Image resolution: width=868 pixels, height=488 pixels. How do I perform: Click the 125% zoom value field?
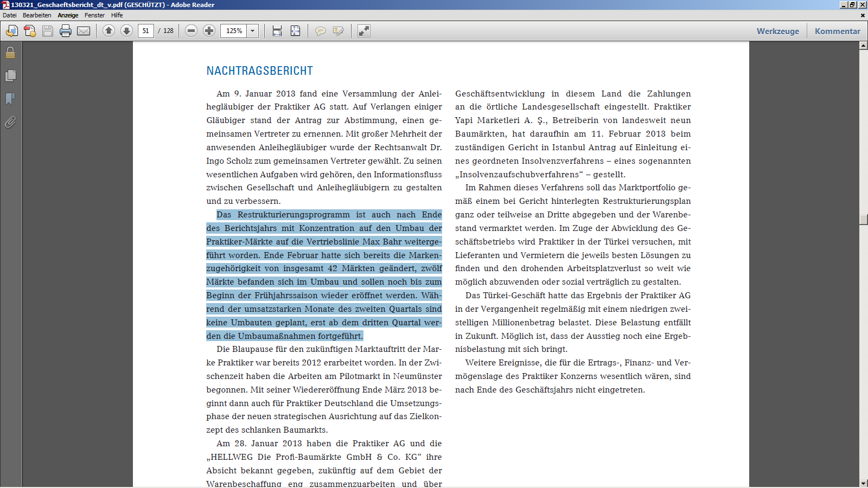(x=234, y=31)
